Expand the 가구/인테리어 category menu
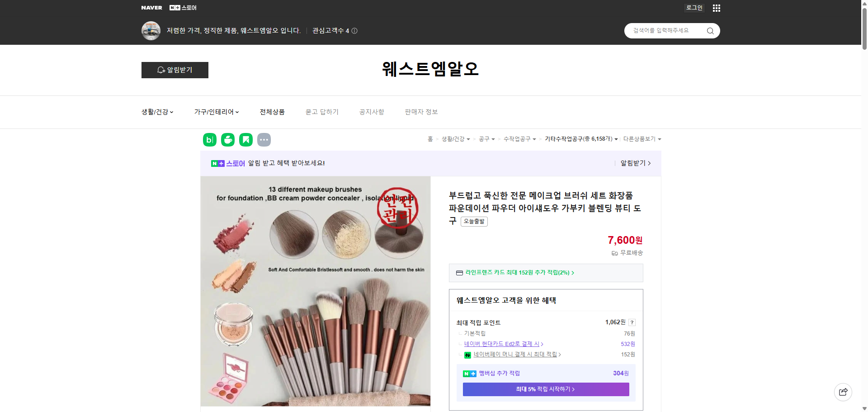 pyautogui.click(x=217, y=112)
